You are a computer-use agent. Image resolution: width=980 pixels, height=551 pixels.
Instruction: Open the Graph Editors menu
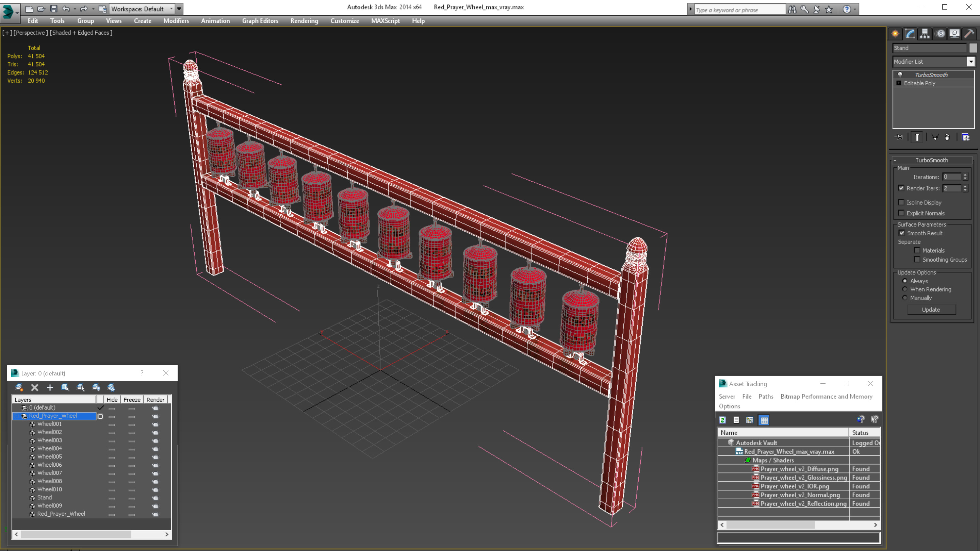tap(260, 21)
